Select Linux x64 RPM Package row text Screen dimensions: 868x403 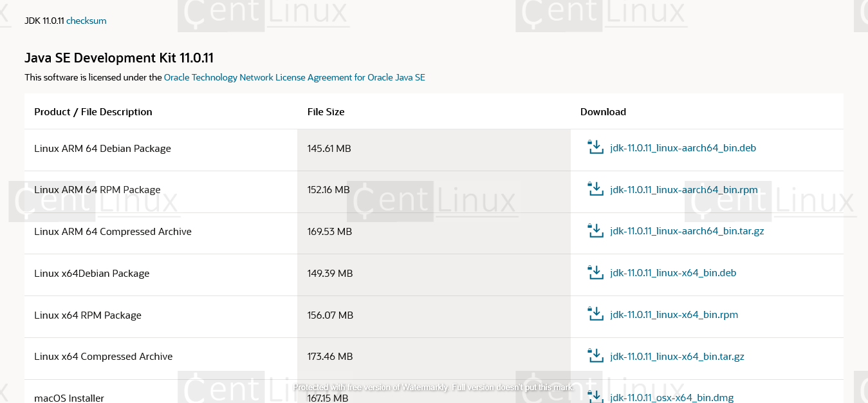[x=88, y=315]
